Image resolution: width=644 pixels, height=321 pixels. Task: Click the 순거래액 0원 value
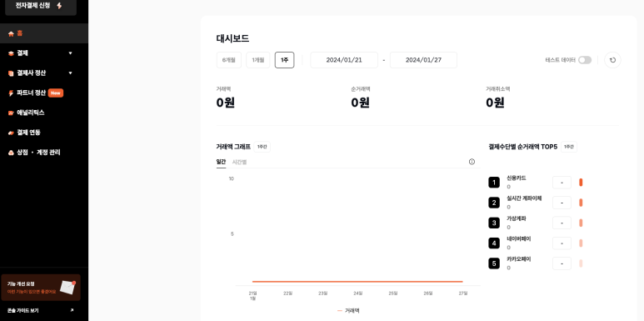pyautogui.click(x=360, y=103)
